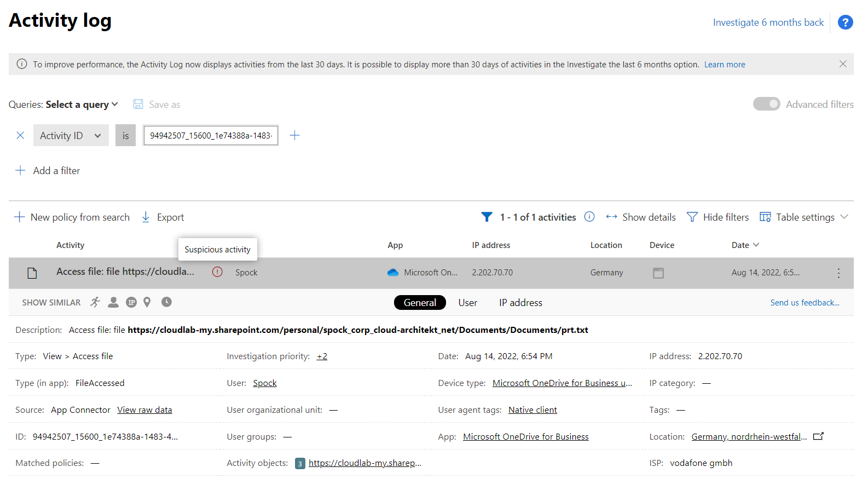Toggle the Advanced filters switch
868x490 pixels.
click(766, 104)
